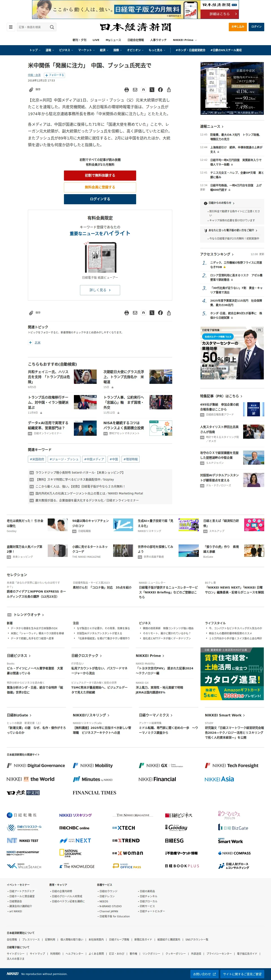Toggle save with the paperclip below the member box

tap(31, 313)
